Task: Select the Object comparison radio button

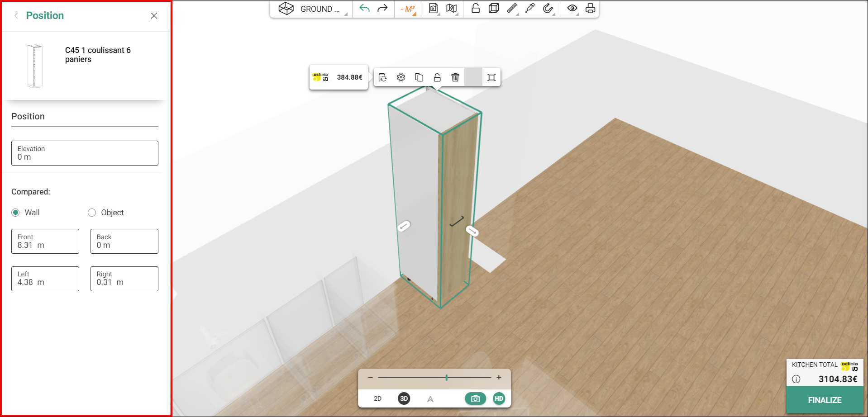Action: point(92,213)
